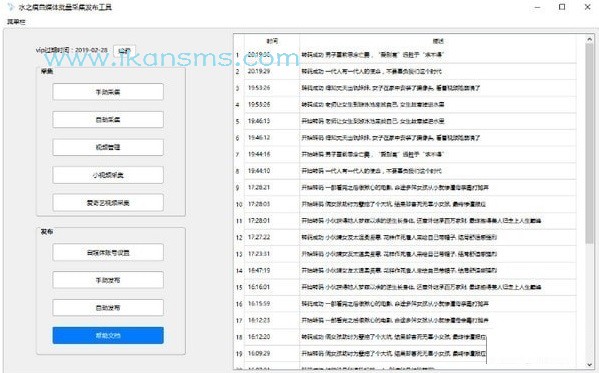This screenshot has height=373, width=599.
Task: Click the 续费 button beside VIP expiry date
Action: pos(125,50)
